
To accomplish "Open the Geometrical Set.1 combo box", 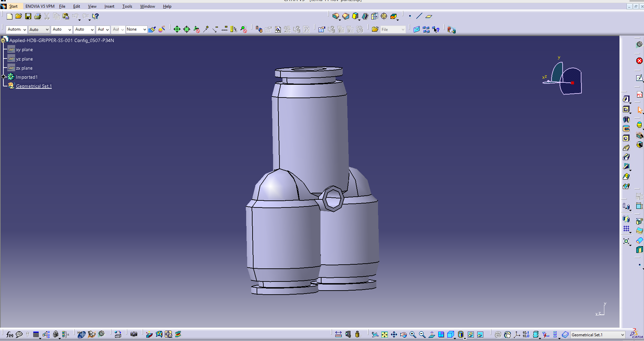I will tap(598, 335).
